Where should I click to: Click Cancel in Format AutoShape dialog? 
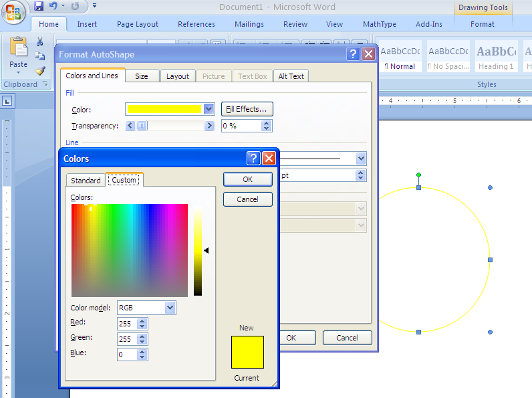point(347,338)
